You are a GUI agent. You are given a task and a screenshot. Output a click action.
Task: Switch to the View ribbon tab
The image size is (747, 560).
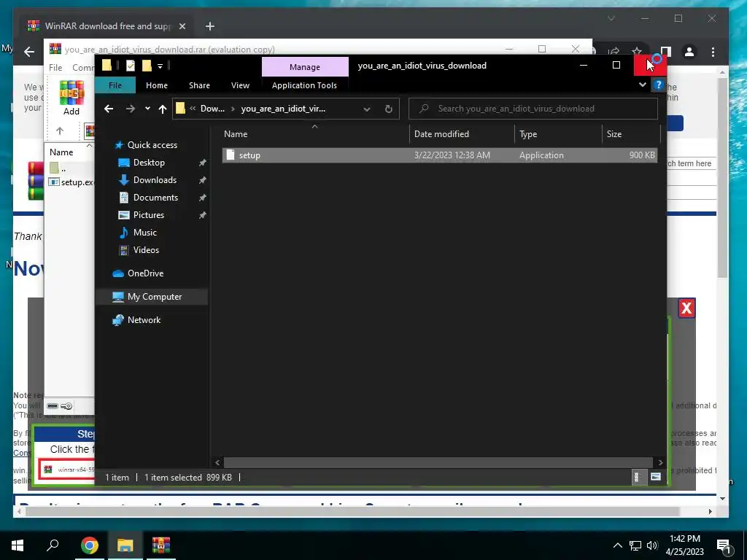point(240,85)
